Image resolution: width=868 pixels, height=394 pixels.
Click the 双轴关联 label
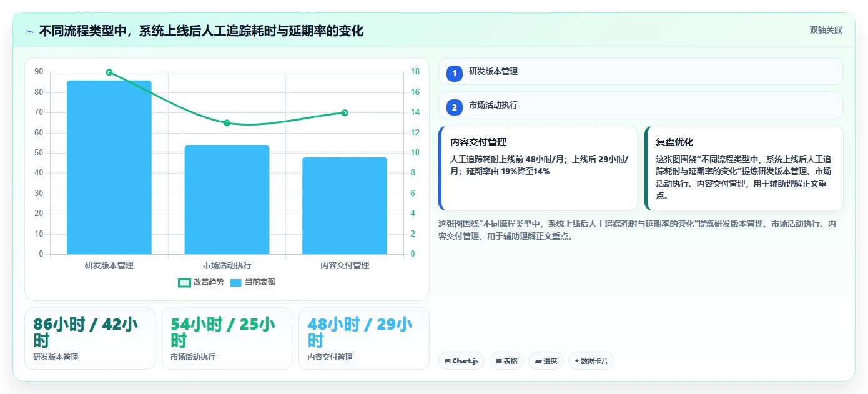[826, 31]
